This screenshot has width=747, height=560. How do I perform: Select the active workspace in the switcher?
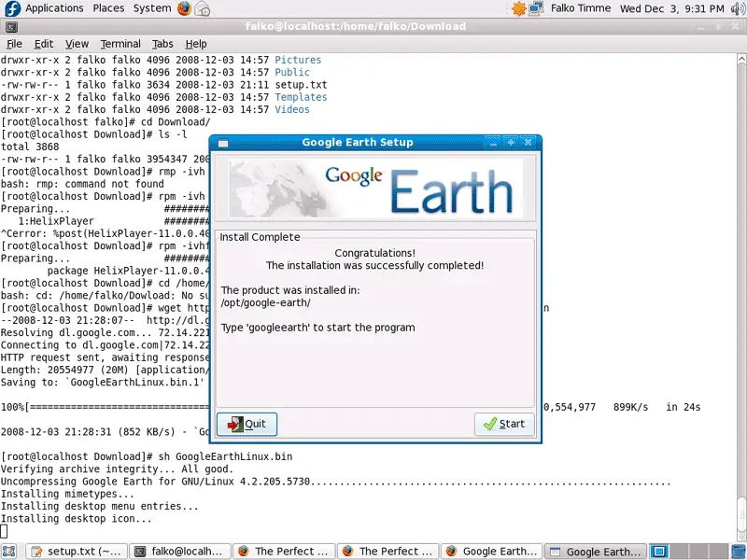point(660,552)
